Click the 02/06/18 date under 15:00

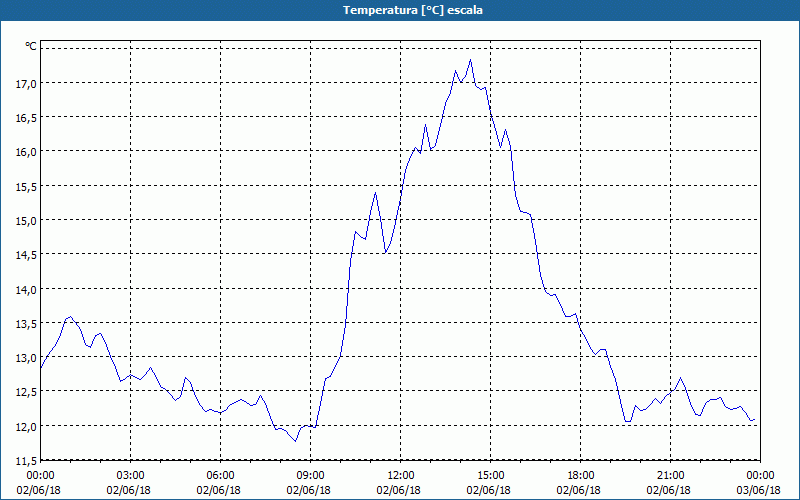click(489, 490)
